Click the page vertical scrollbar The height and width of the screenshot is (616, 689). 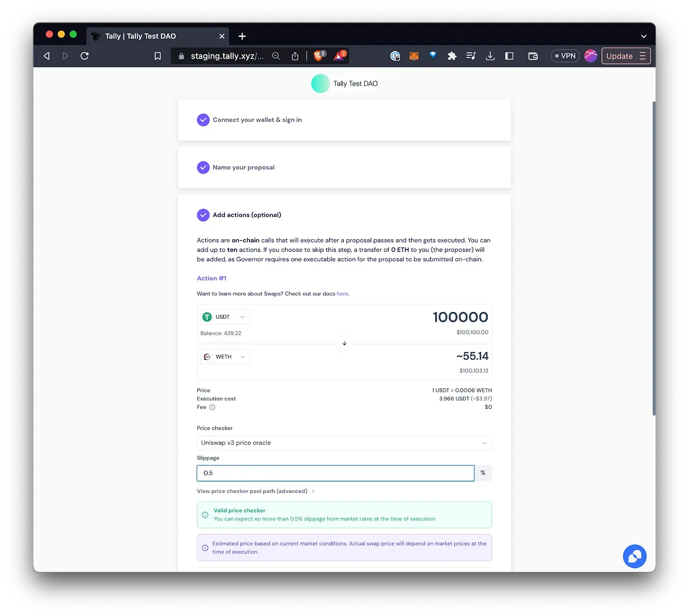click(x=654, y=258)
